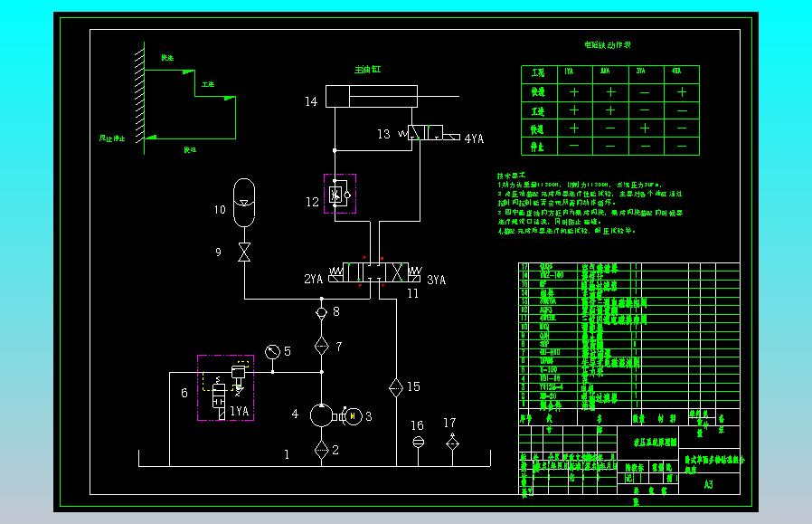Viewport: 812px width, 524px height.
Task: Select the three-position directional valve numbered 11
Action: (x=375, y=272)
